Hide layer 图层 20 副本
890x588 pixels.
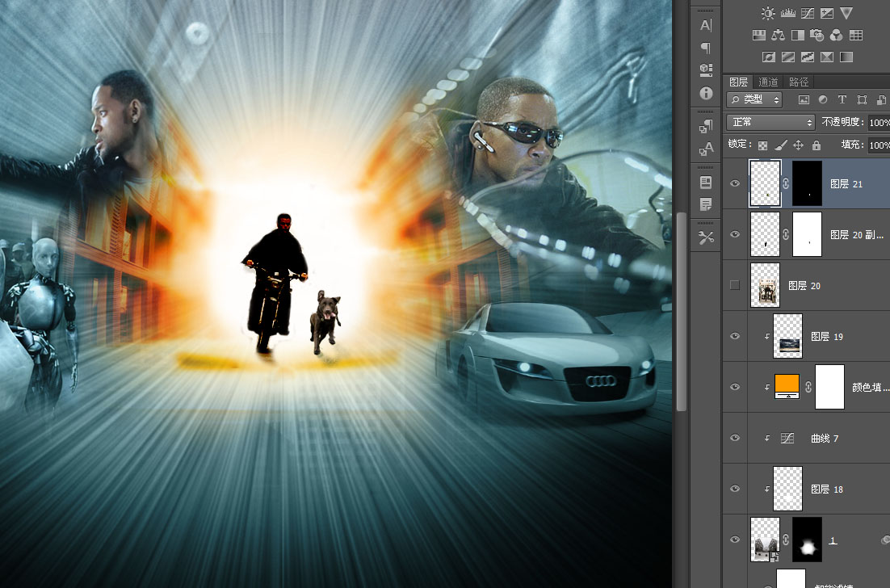point(735,234)
